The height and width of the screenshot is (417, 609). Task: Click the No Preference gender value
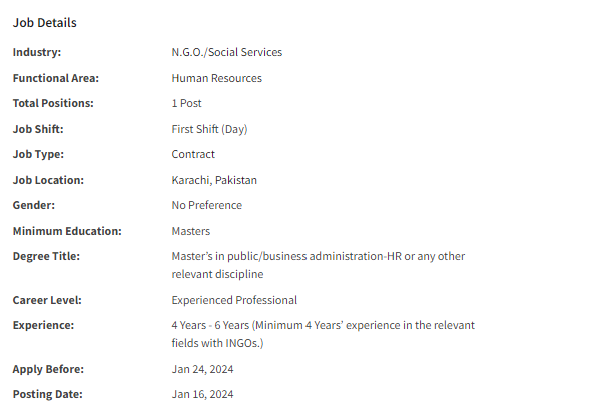pyautogui.click(x=207, y=205)
